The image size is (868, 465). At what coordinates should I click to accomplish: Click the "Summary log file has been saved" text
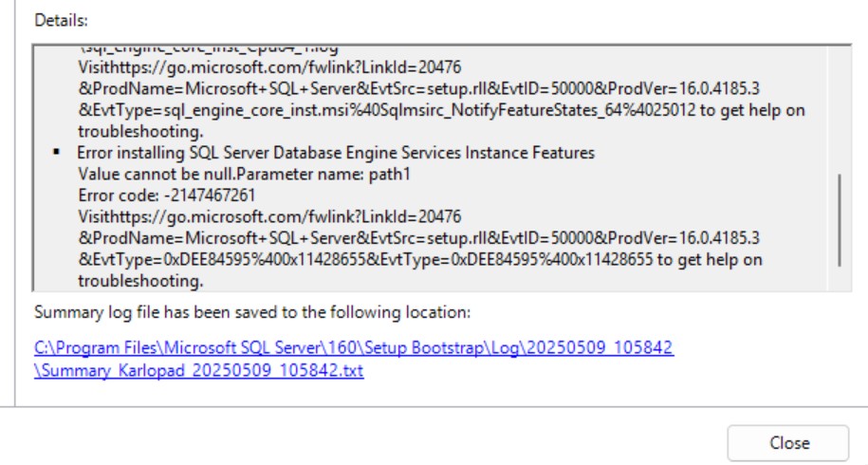[252, 311]
